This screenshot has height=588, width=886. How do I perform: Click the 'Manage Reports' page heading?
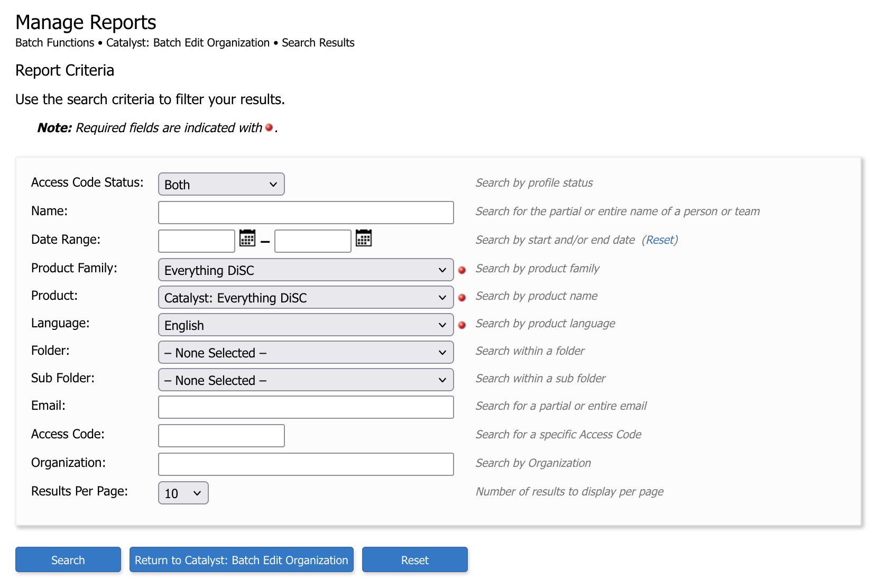coord(86,22)
